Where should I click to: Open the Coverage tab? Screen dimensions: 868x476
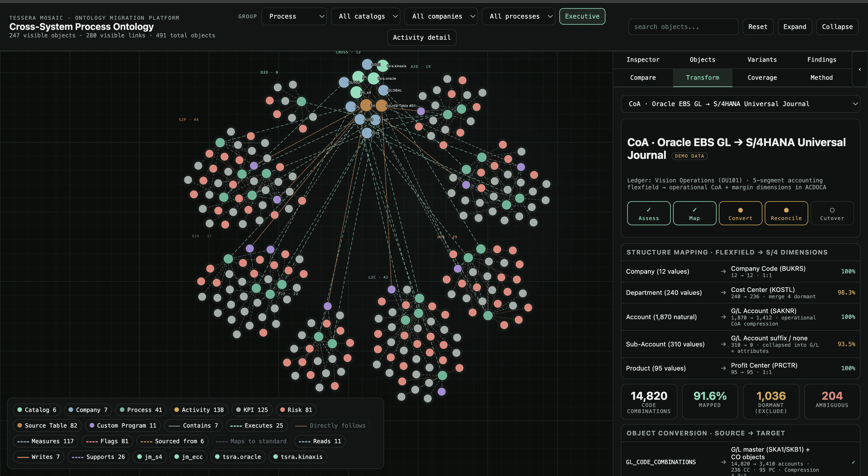(x=762, y=78)
